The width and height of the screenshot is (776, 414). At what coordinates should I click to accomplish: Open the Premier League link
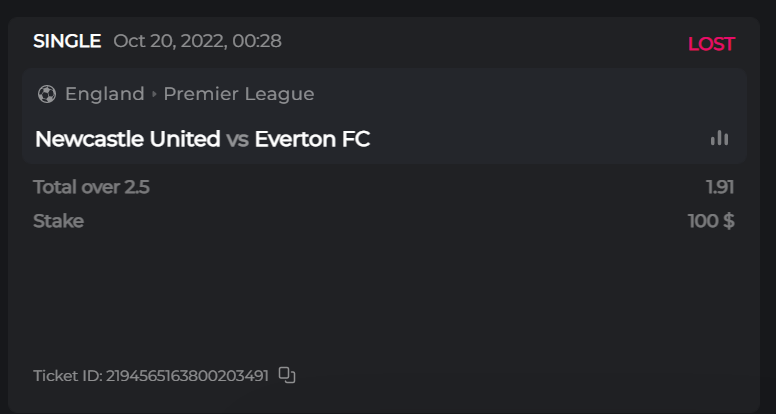tap(239, 94)
